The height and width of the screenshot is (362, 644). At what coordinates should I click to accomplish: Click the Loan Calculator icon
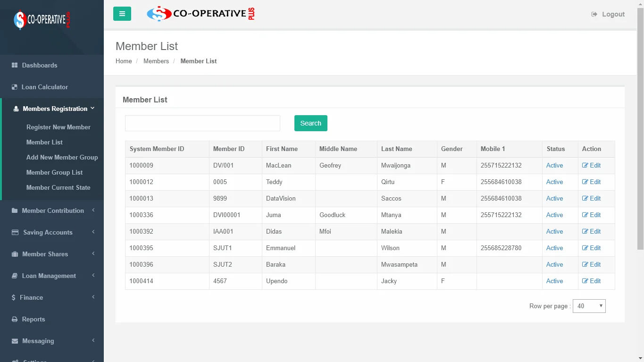(15, 87)
